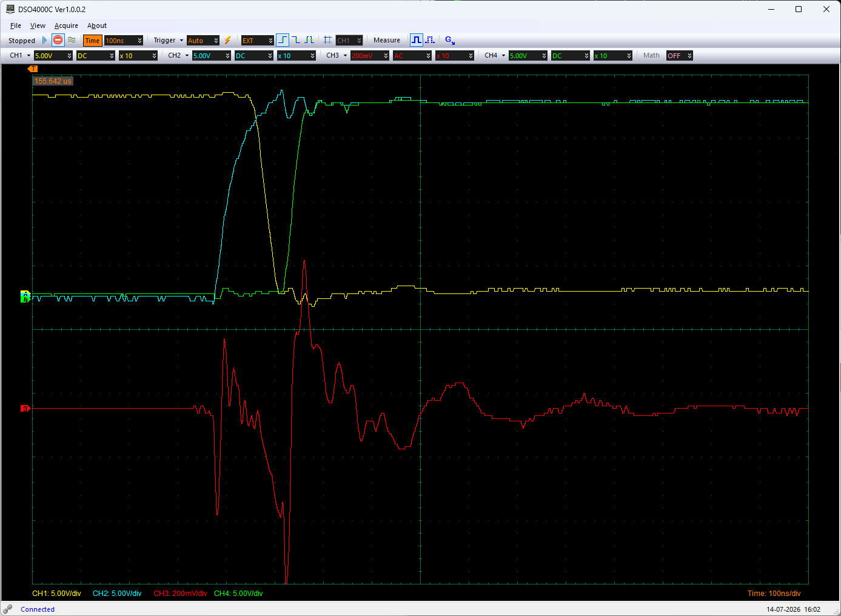Image resolution: width=841 pixels, height=616 pixels.
Task: Open CH2 DC coupling dropdown
Action: pyautogui.click(x=254, y=56)
